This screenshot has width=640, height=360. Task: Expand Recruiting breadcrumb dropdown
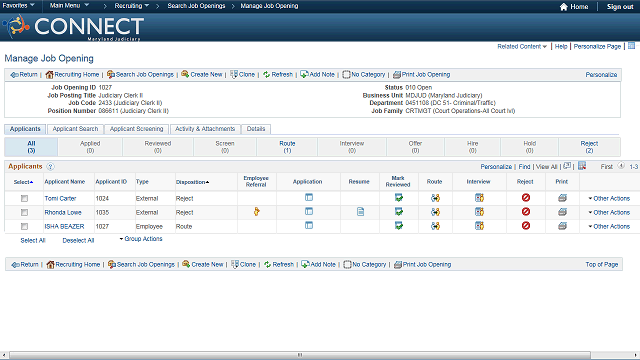131,6
